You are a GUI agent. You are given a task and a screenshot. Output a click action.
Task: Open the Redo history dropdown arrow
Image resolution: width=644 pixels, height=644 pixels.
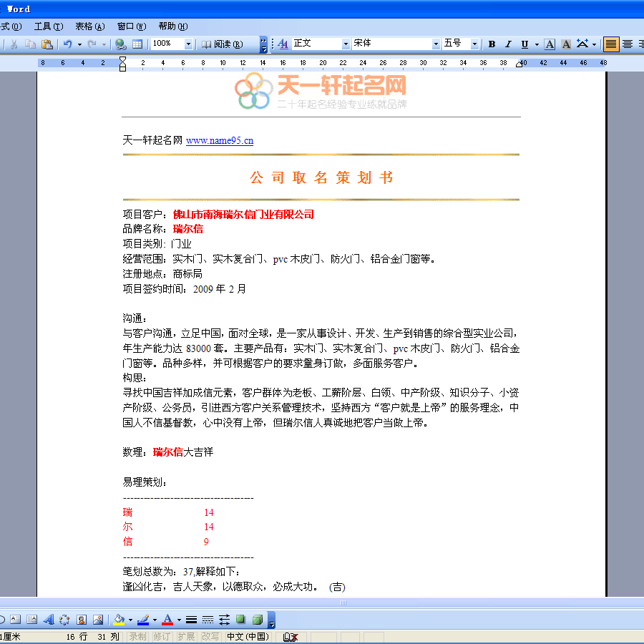coord(104,44)
